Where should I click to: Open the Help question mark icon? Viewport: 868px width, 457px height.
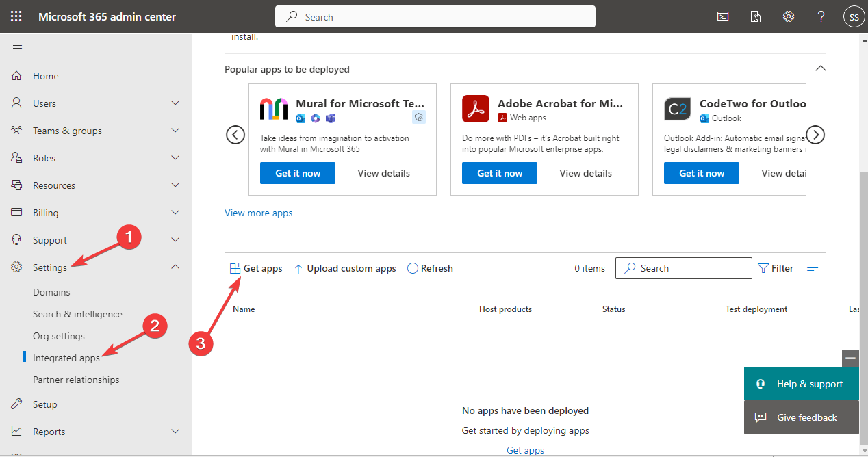(821, 16)
